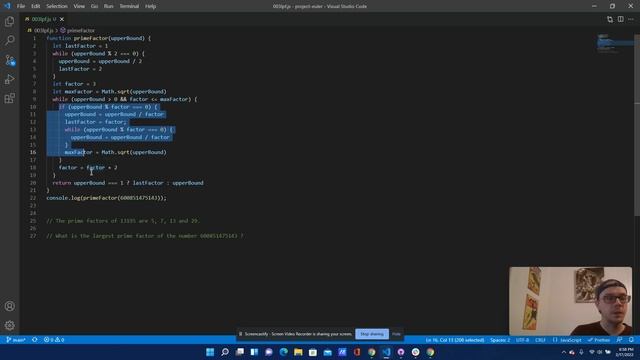Click the Ln 16, Col 13 position indicator
This screenshot has width=640, height=360.
point(455,340)
